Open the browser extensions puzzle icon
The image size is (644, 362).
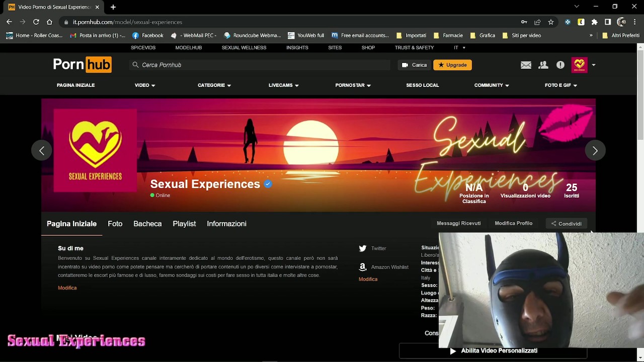[594, 22]
